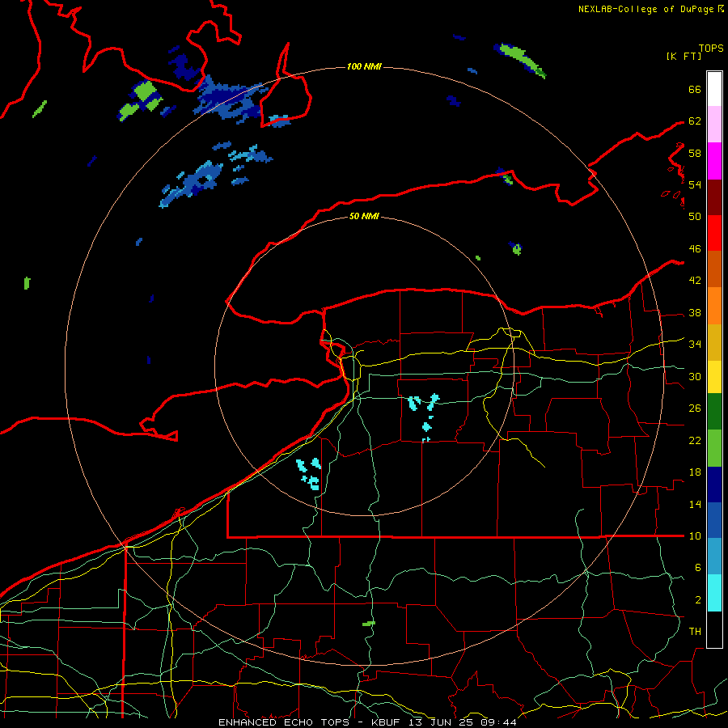Click the [K FT] units label
Screen dimensions: 728x728
pos(684,57)
